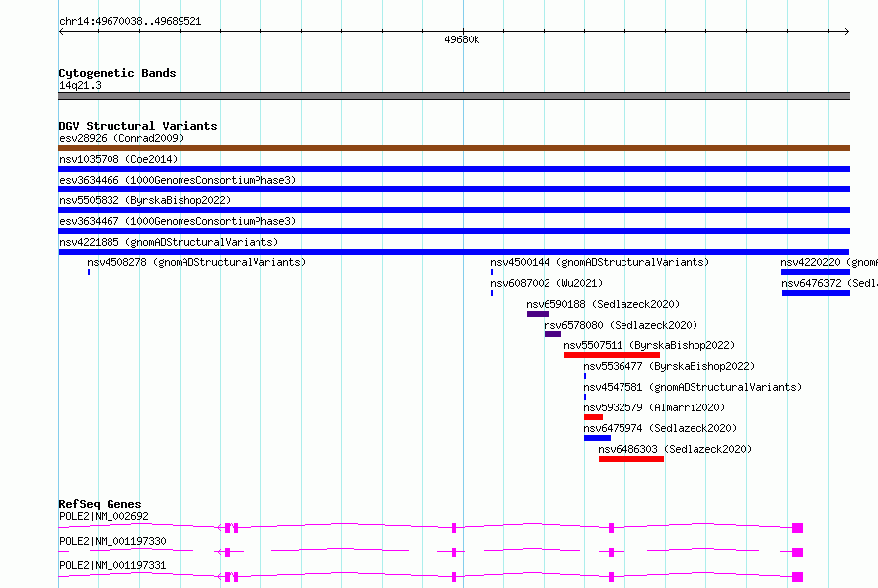Open the nsv6087002 (Wu2021) label
The height and width of the screenshot is (588, 878).
[x=547, y=283]
